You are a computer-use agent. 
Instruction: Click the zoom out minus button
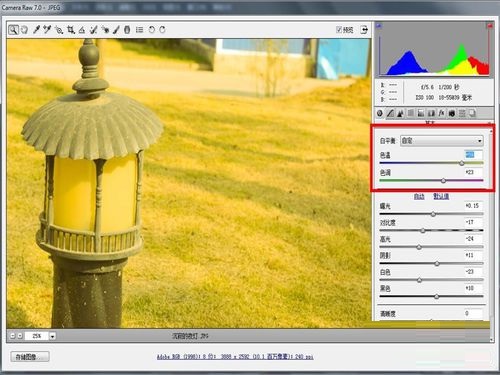click(12, 336)
